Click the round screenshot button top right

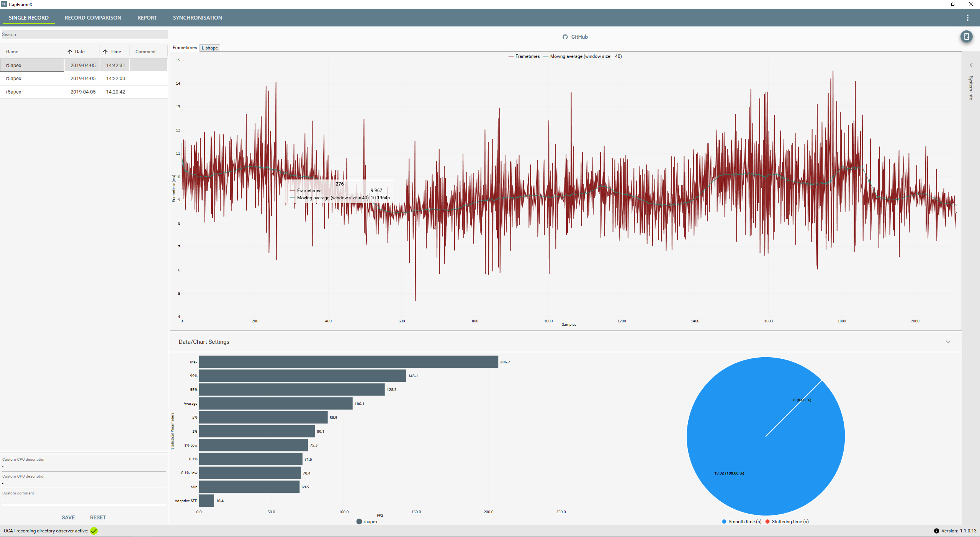coord(966,36)
